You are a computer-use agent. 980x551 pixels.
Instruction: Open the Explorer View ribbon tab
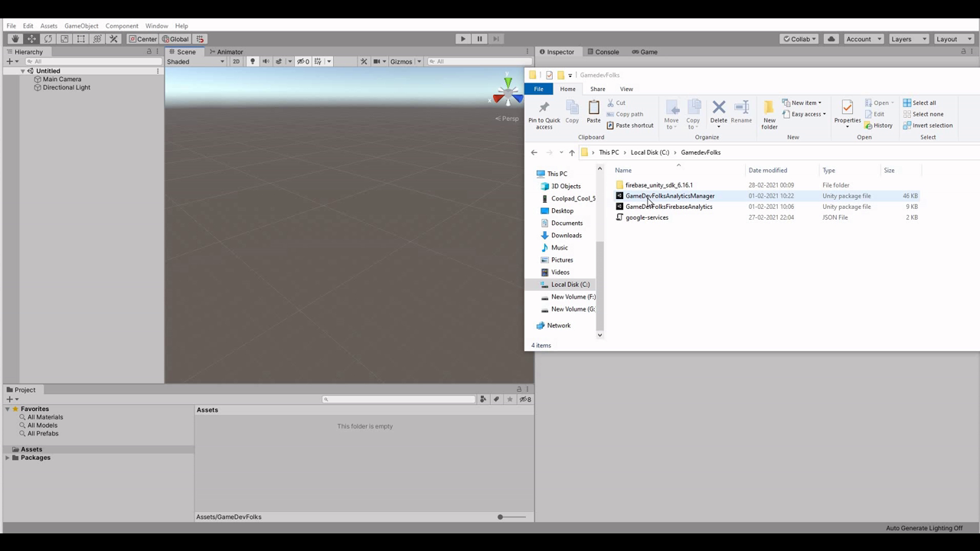[x=626, y=89]
